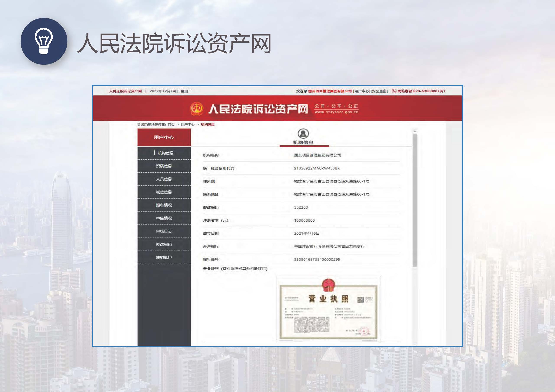Click the [安全退出] logout link
This screenshot has width=555, height=392.
pyautogui.click(x=379, y=91)
